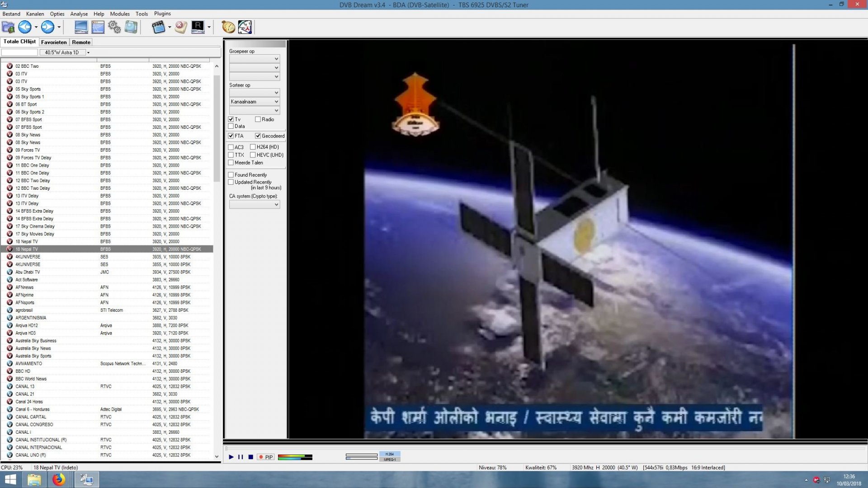Select the Settings gear icon
The width and height of the screenshot is (868, 488).
point(114,27)
